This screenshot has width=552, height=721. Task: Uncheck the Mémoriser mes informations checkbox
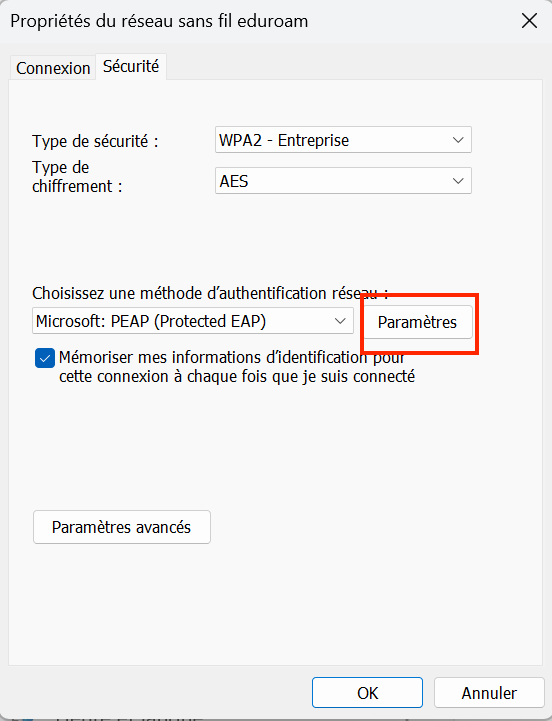pyautogui.click(x=45, y=358)
